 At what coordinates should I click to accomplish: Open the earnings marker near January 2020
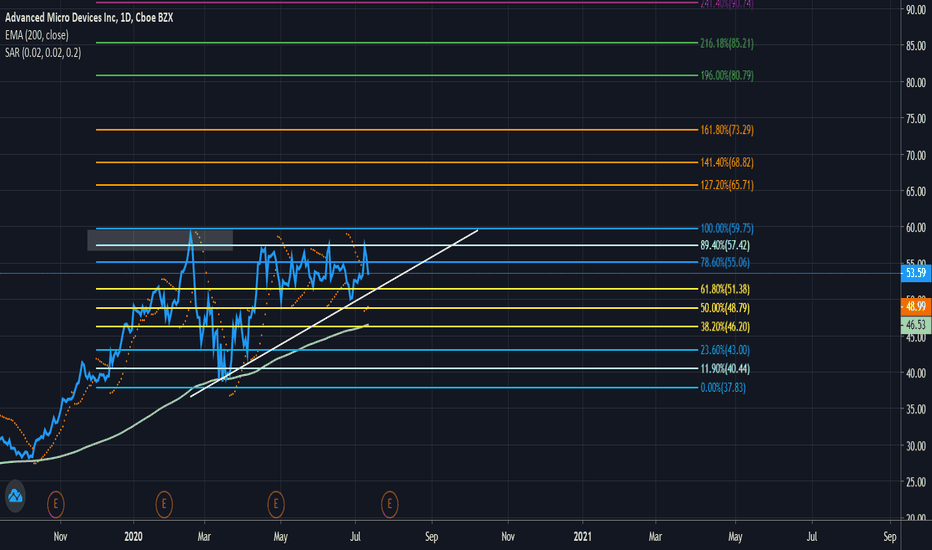[x=163, y=504]
